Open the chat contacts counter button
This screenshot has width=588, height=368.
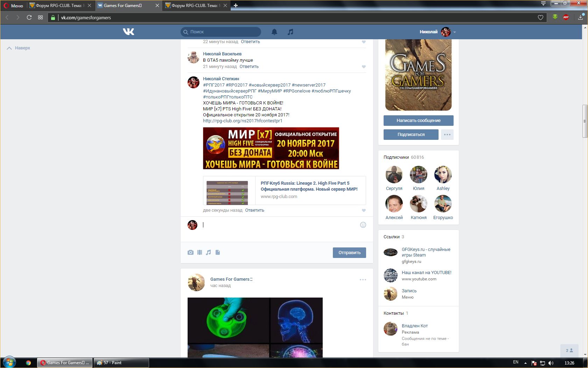569,350
